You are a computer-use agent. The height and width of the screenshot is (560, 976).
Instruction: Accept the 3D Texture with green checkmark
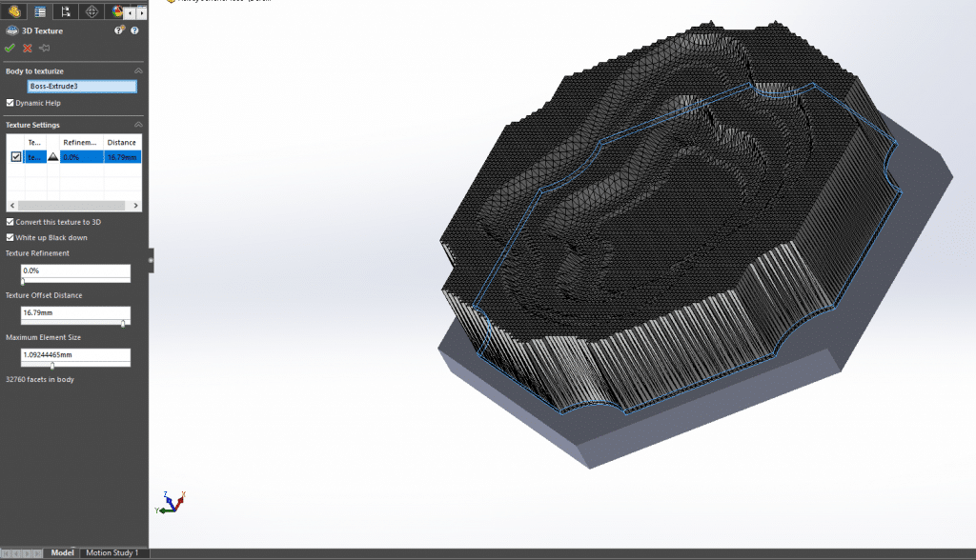(x=10, y=48)
